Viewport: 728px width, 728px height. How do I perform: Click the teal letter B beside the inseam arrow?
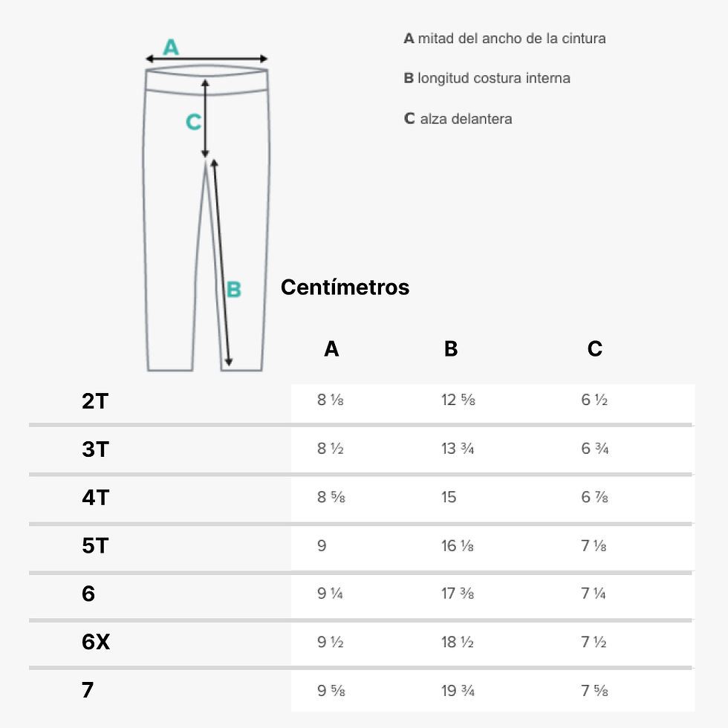point(234,290)
